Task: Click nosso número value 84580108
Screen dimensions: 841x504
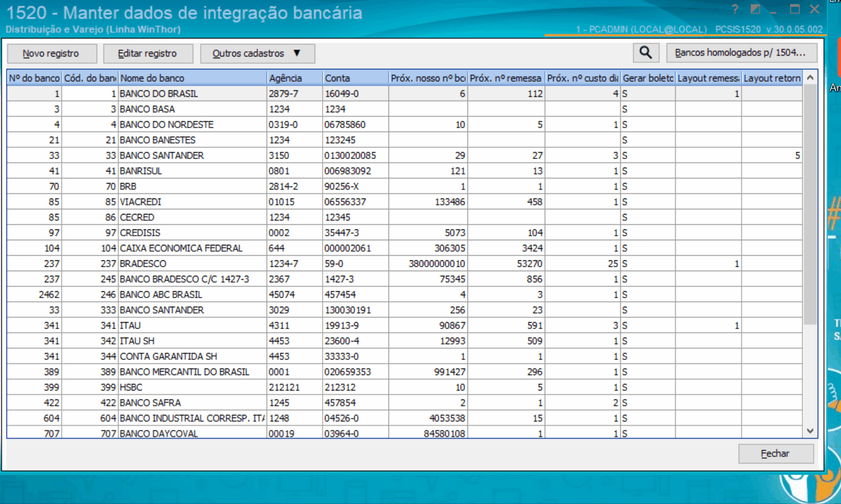Action: point(445,433)
